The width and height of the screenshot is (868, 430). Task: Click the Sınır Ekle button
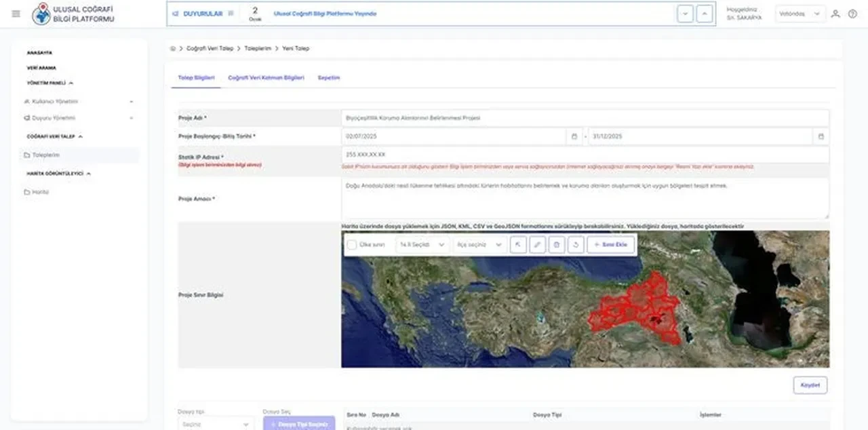click(x=610, y=244)
